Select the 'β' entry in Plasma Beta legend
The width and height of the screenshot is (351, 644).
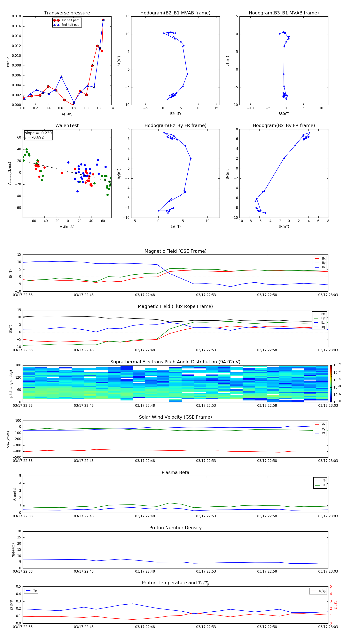320,485
